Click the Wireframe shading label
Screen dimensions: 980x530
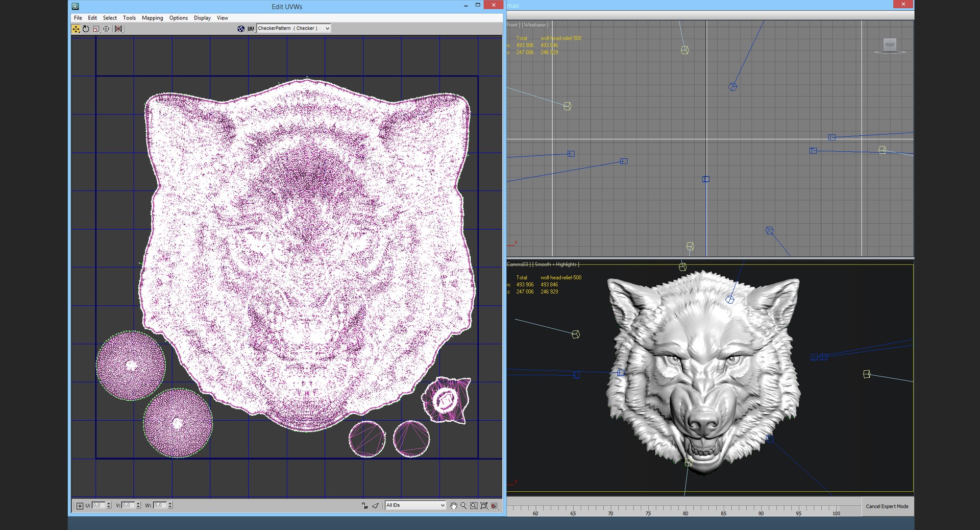pos(534,25)
